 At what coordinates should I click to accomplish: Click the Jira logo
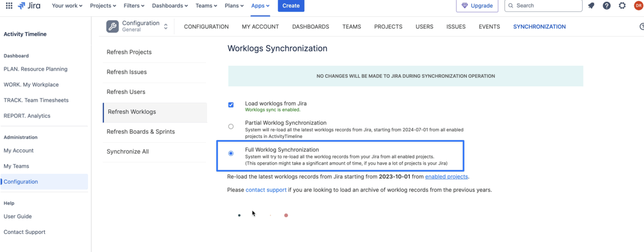coord(29,6)
